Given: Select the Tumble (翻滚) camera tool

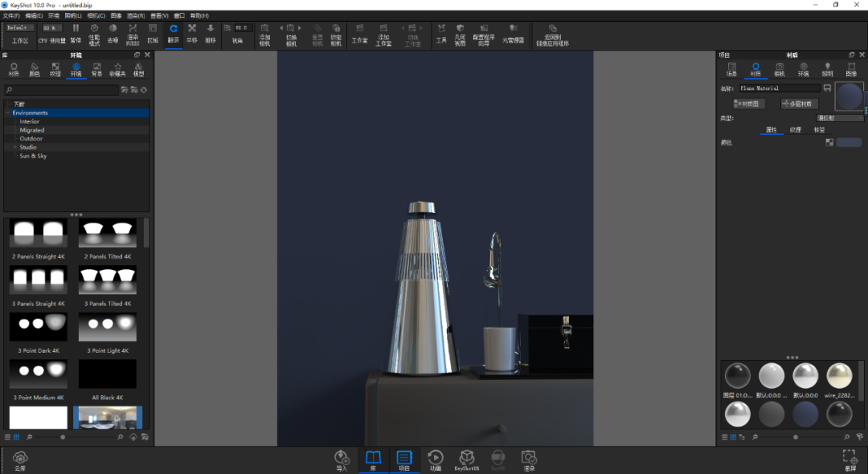Looking at the screenshot, I should pyautogui.click(x=174, y=34).
